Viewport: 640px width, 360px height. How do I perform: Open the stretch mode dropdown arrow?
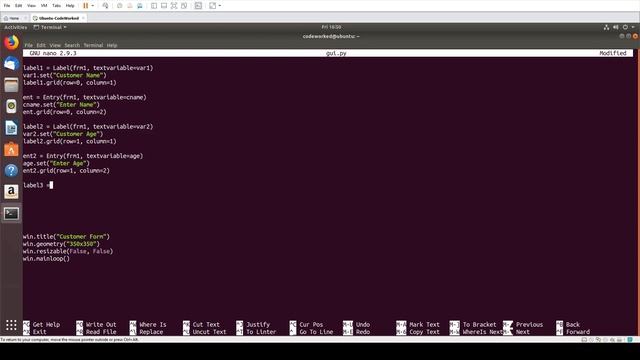(x=220, y=6)
